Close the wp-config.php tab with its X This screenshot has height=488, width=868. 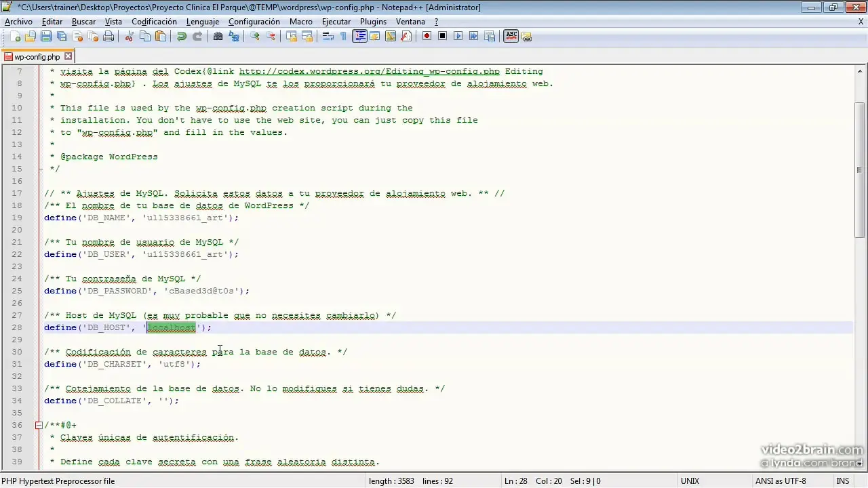coord(68,56)
